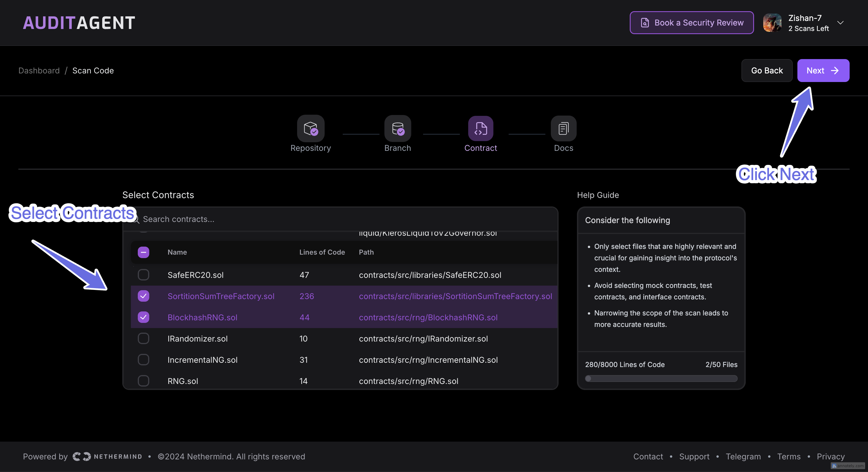The width and height of the screenshot is (868, 472).
Task: Open the Contact footer link
Action: (648, 457)
